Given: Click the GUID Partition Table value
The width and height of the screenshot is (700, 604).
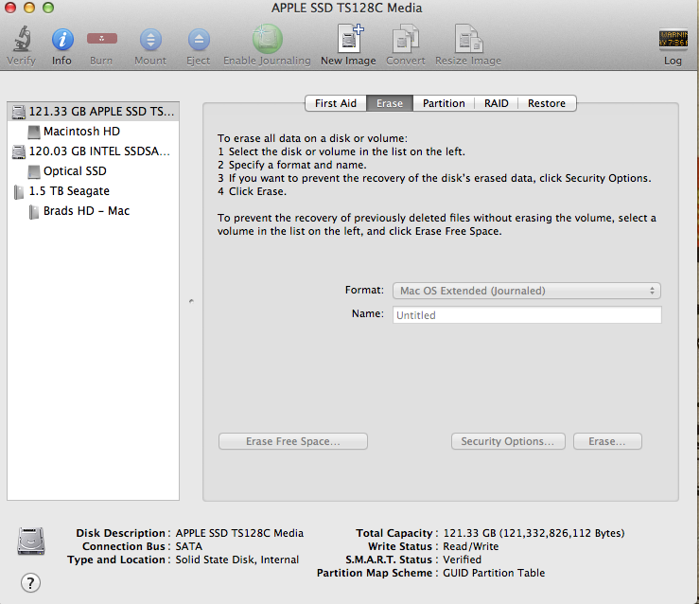Looking at the screenshot, I should pos(494,573).
